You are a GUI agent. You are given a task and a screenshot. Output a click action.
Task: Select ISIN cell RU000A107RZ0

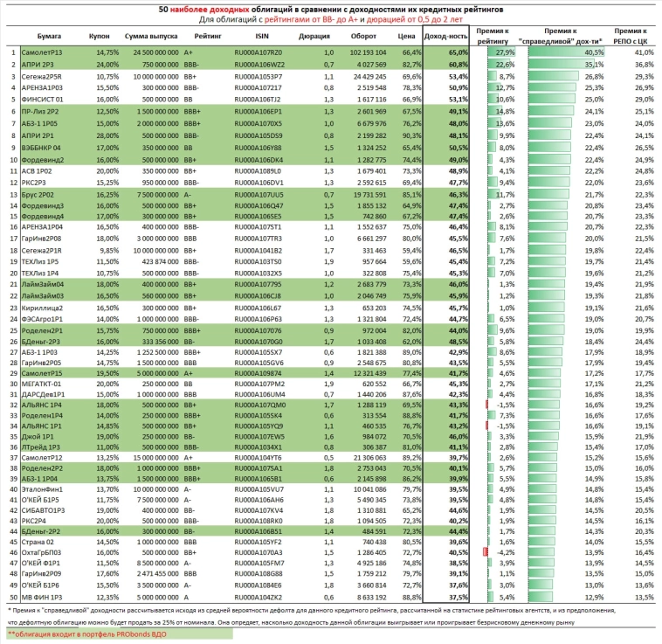pos(261,52)
